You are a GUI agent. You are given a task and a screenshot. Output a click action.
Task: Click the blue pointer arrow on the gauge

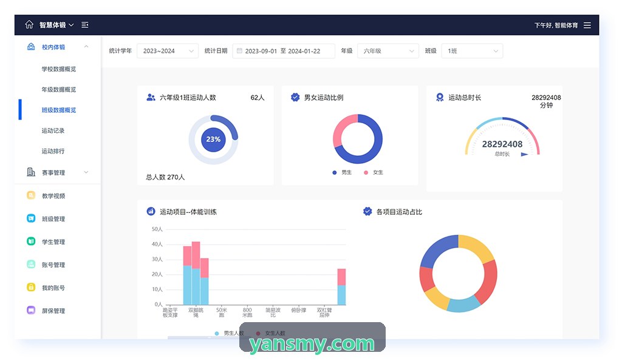525,154
